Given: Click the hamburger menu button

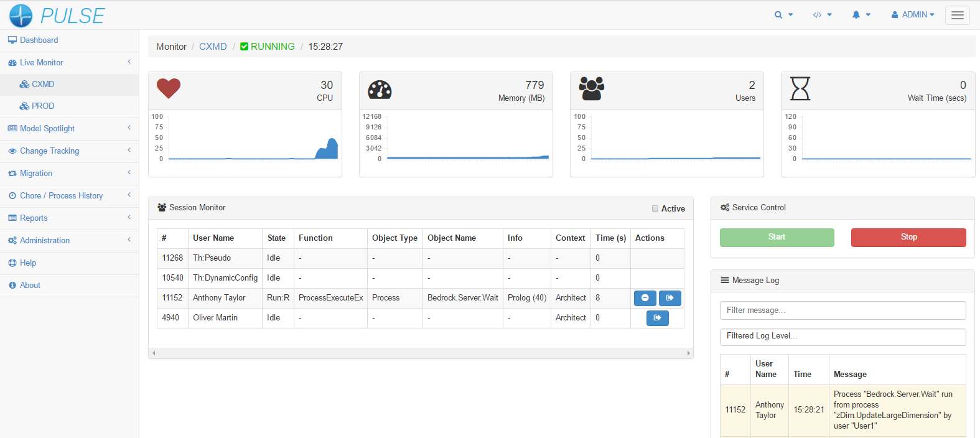Looking at the screenshot, I should [957, 15].
